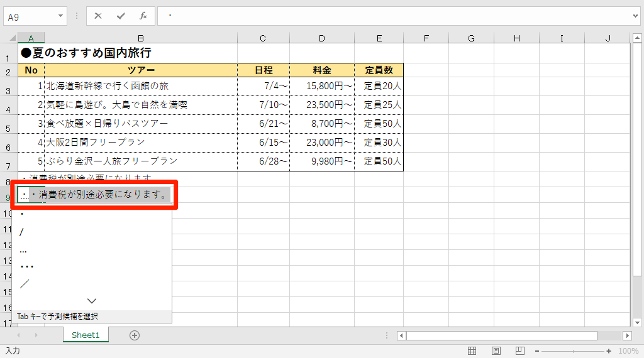The height and width of the screenshot is (358, 644).
Task: Choose the ・・・ three-dot candidate
Action: (92, 266)
